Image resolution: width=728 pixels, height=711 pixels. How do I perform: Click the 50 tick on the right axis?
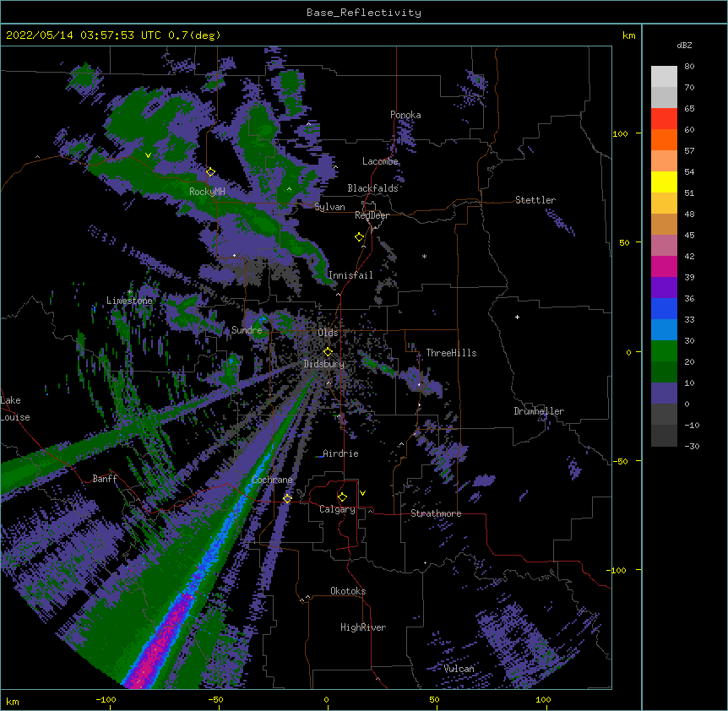pyautogui.click(x=624, y=242)
